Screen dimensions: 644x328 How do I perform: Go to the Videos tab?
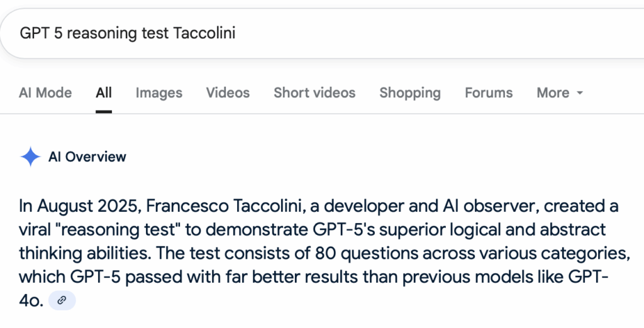click(228, 93)
